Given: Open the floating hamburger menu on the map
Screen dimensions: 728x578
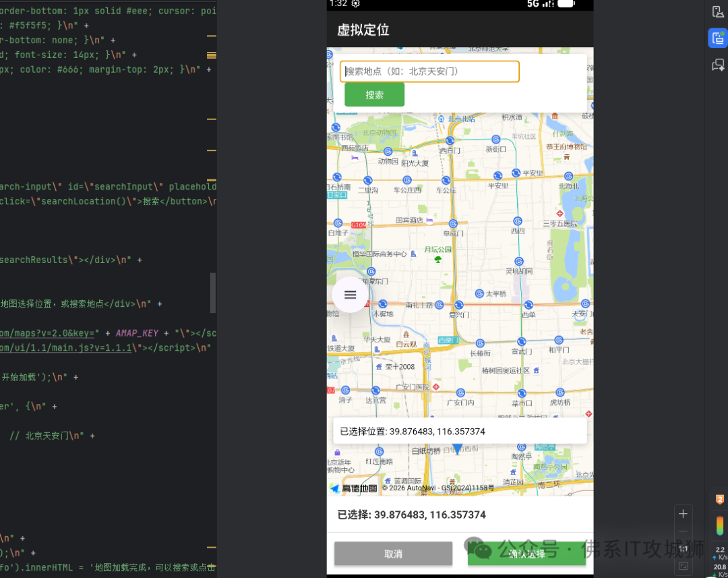Looking at the screenshot, I should pyautogui.click(x=350, y=295).
